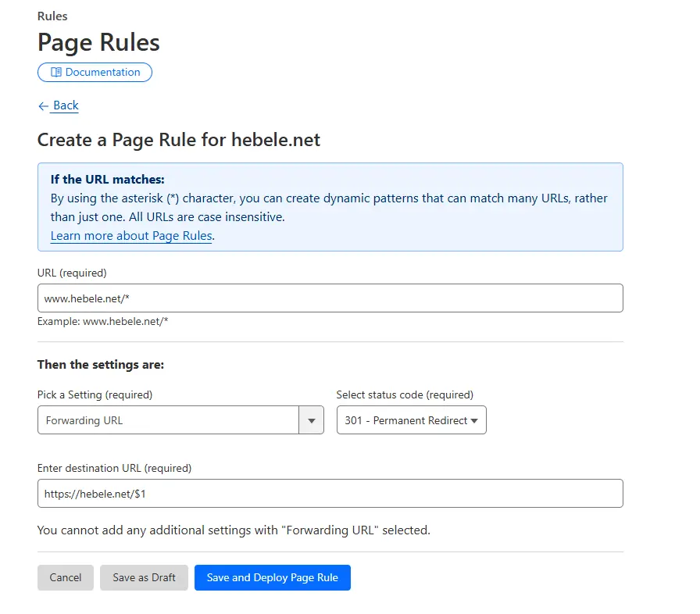700x614 pixels.
Task: Click the Forwarding URL dropdown arrow icon
Action: coord(312,420)
